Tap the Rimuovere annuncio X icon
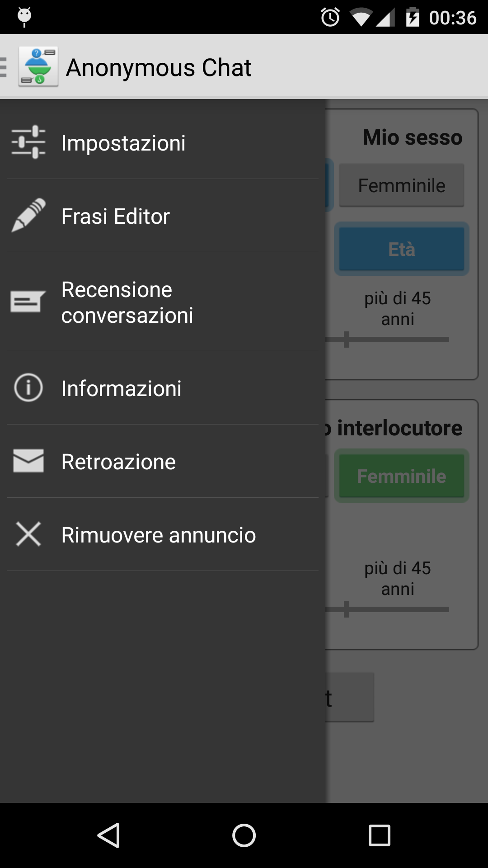488x868 pixels. click(28, 534)
